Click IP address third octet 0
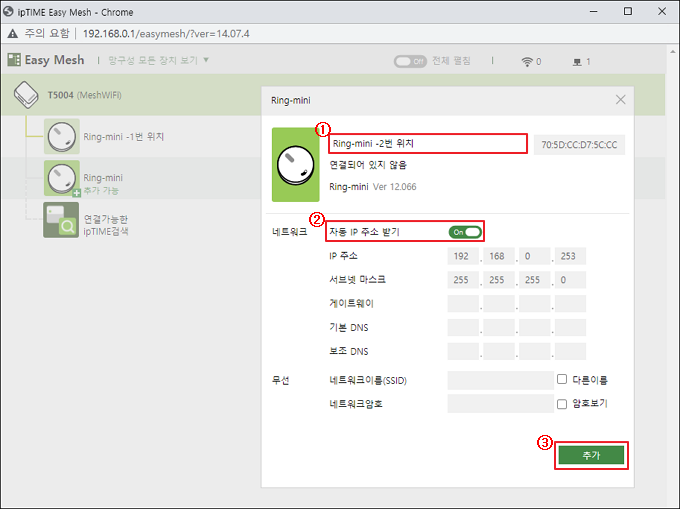 [534, 256]
